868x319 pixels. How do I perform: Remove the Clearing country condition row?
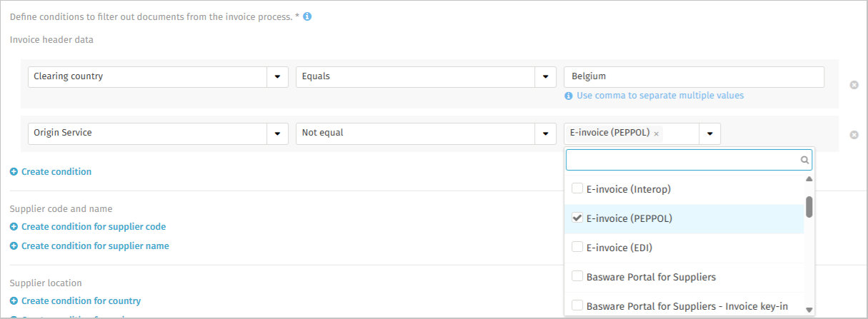tap(854, 85)
